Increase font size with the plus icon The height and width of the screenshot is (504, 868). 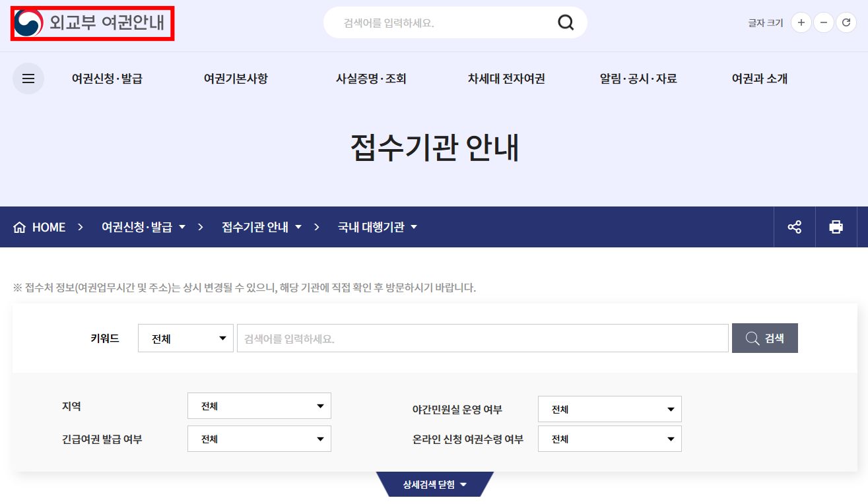801,22
